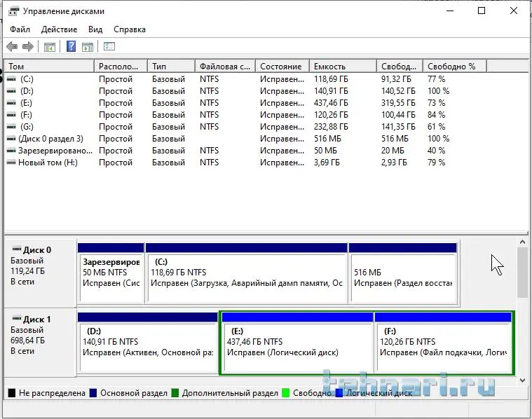Select the (F:) 120,26 ГБ partition block
Viewport: 532px width, 419px height.
coord(443,343)
